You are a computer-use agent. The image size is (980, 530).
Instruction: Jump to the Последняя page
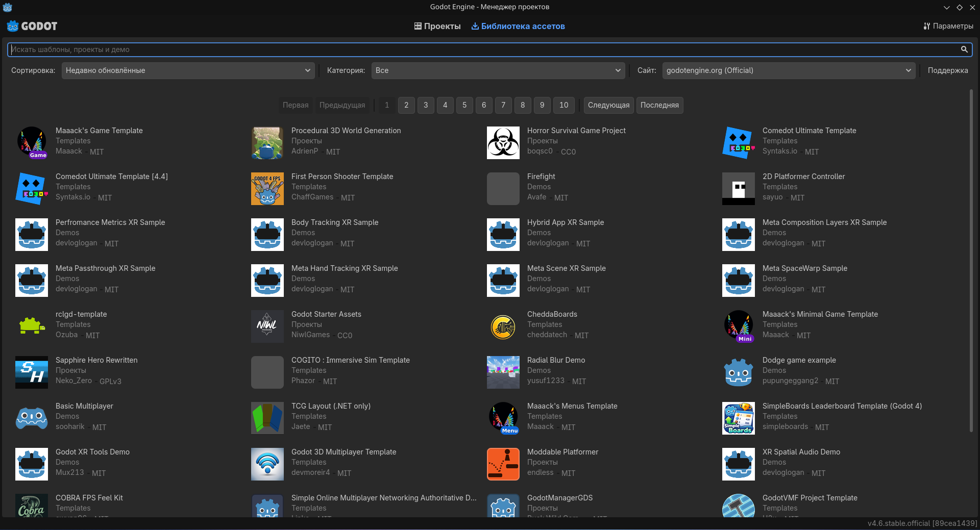[659, 105]
